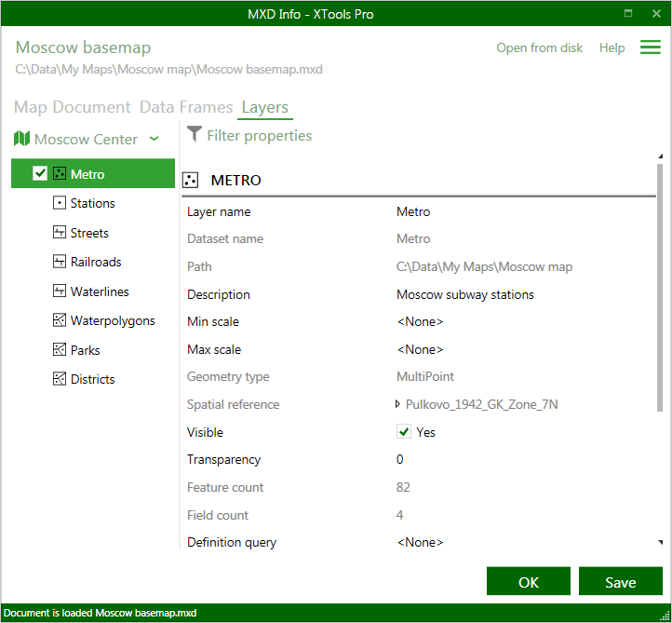Click the Save button
Screen dimensions: 672x623
click(620, 581)
